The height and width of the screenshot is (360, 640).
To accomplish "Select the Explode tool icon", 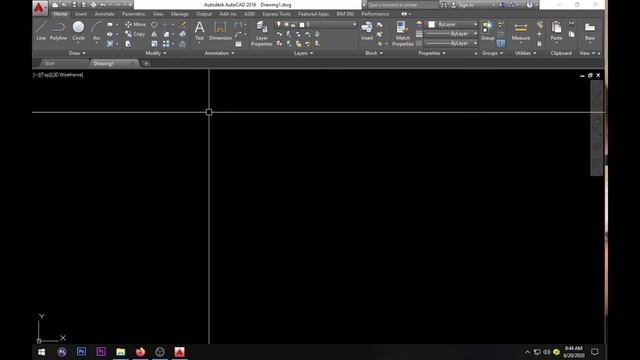I will click(182, 34).
